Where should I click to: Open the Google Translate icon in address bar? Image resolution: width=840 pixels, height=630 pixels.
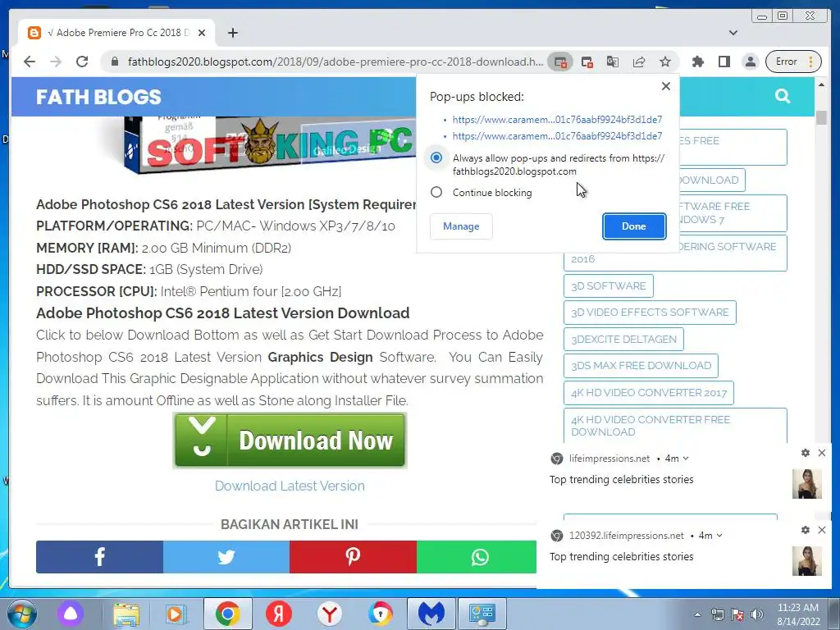pyautogui.click(x=612, y=62)
